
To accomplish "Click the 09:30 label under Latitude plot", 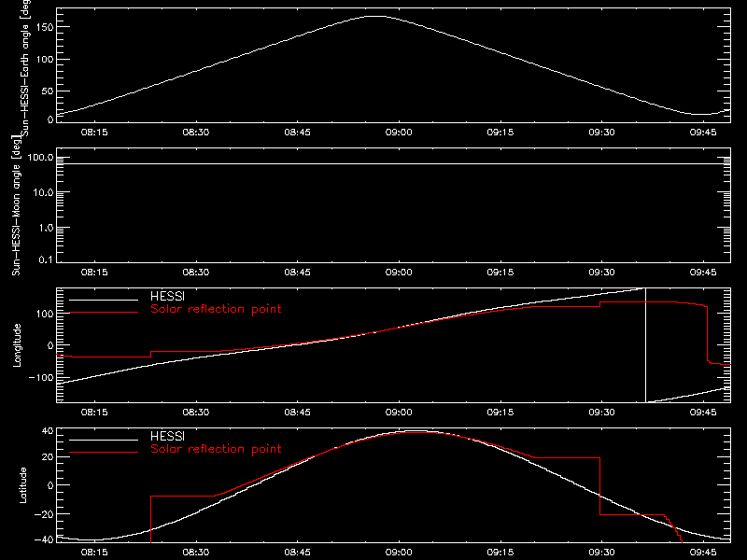I will [601, 553].
